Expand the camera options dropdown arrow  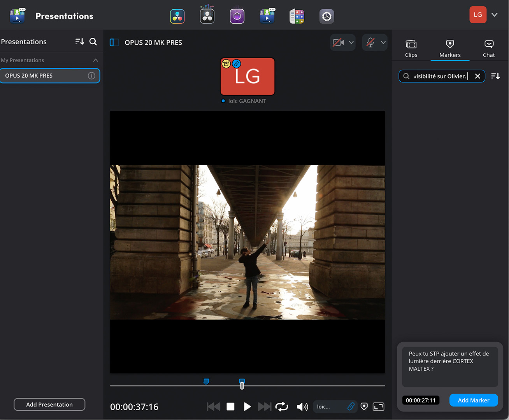[351, 42]
